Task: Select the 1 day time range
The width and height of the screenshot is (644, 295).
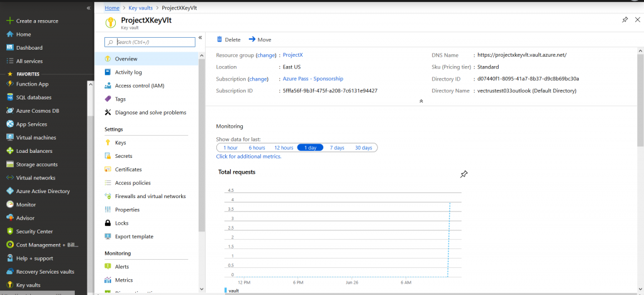Action: click(x=310, y=147)
